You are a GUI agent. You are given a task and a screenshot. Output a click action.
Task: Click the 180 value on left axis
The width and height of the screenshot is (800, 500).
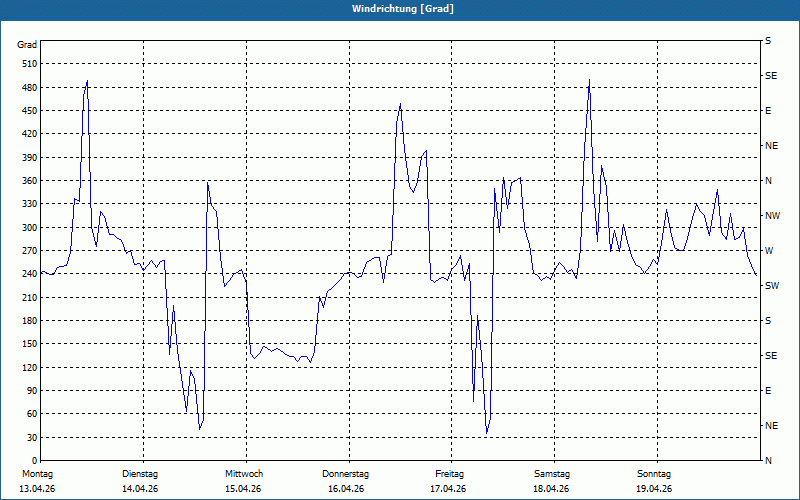click(28, 321)
